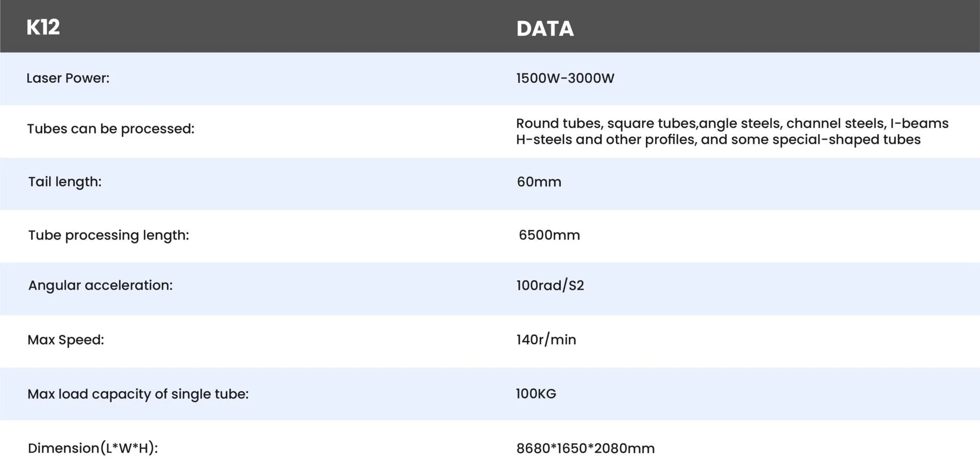Click the 1500W-3000W value

pyautogui.click(x=565, y=78)
